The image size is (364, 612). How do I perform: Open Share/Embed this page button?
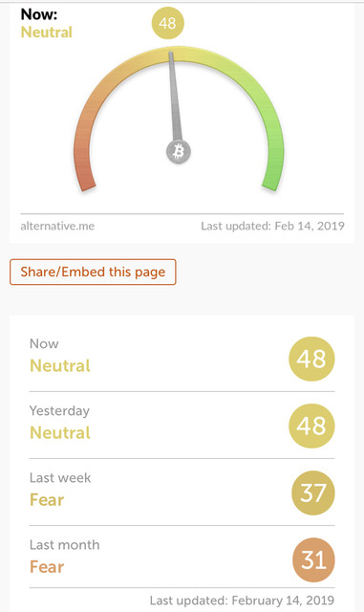coord(93,272)
